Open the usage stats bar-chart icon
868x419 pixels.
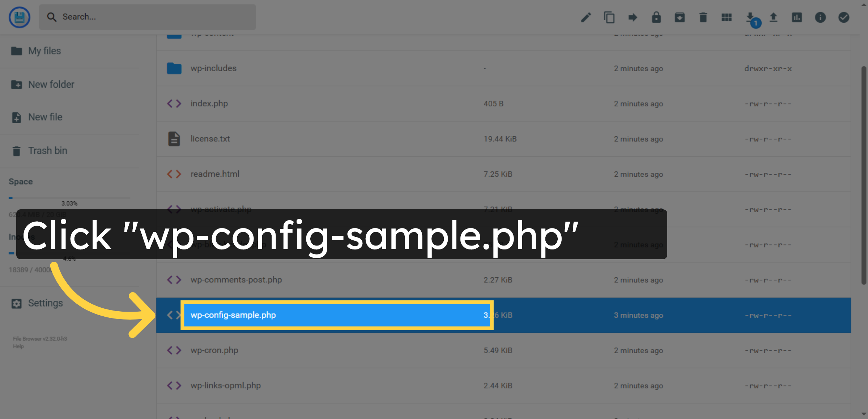coord(797,17)
